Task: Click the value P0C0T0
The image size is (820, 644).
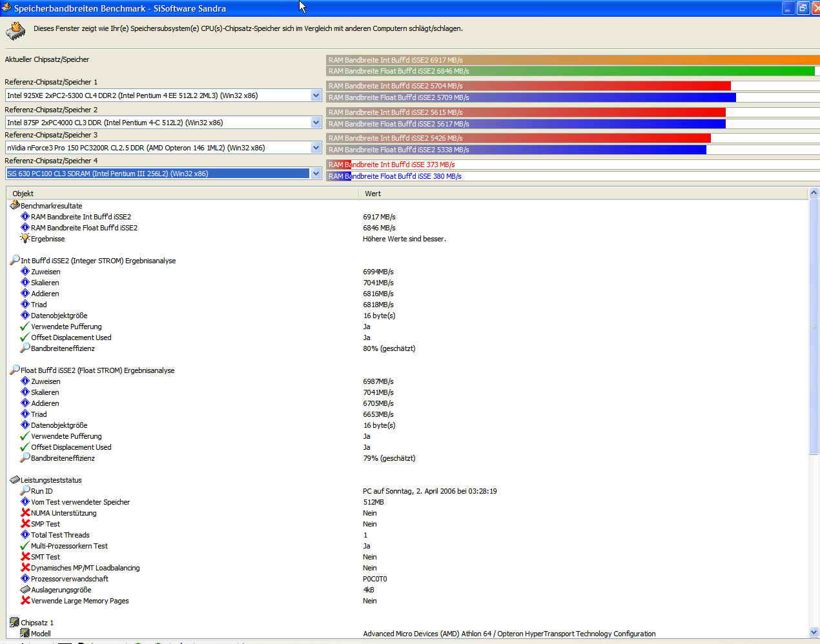Action: click(x=375, y=579)
